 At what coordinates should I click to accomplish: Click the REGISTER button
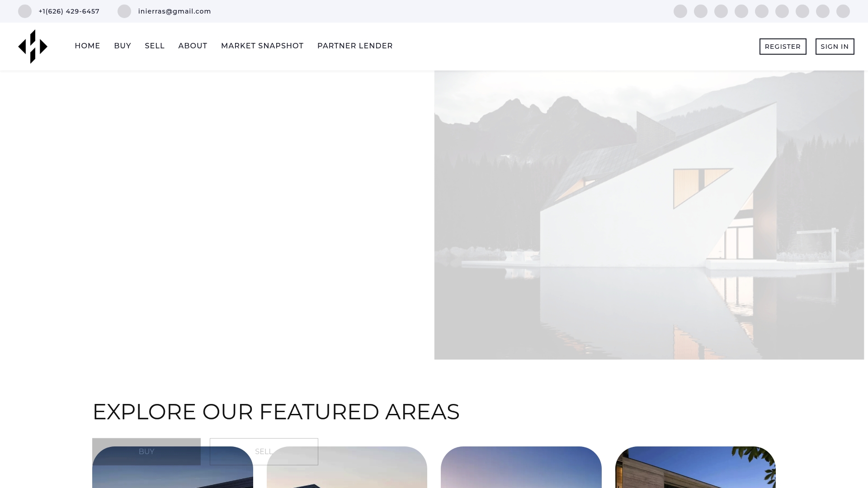coord(783,47)
